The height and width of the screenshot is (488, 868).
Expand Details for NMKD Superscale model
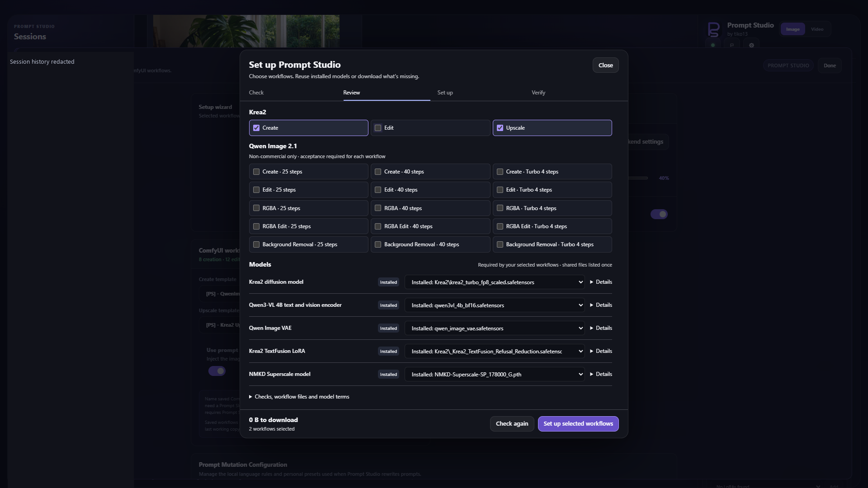(601, 374)
